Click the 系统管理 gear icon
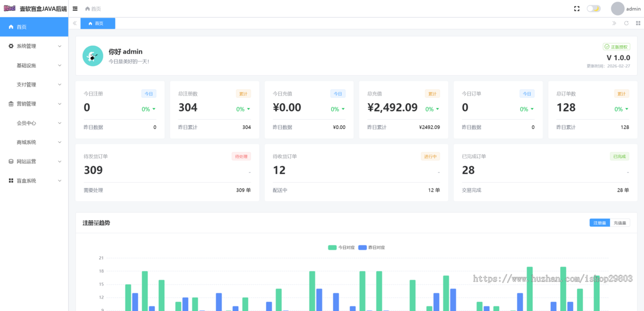644x311 pixels. tap(11, 46)
